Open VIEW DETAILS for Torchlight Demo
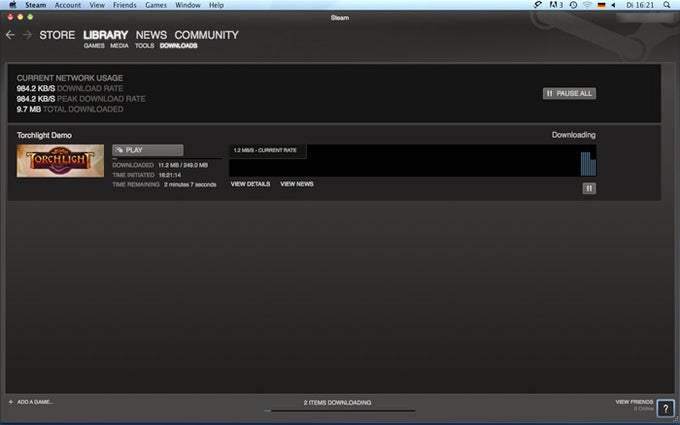 (250, 184)
